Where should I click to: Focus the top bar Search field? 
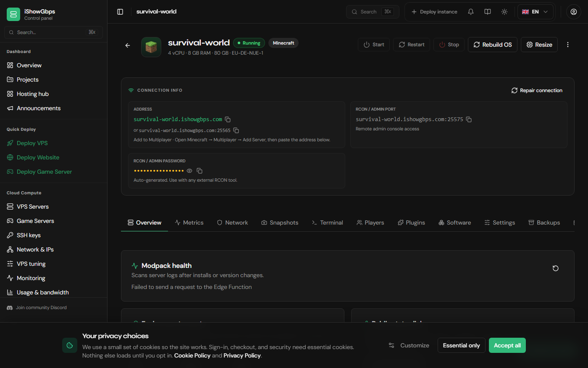tap(373, 12)
